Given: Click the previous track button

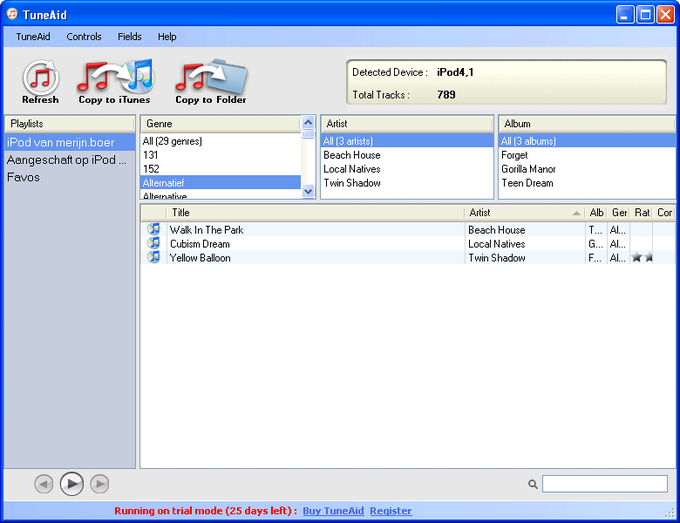Looking at the screenshot, I should (x=44, y=484).
